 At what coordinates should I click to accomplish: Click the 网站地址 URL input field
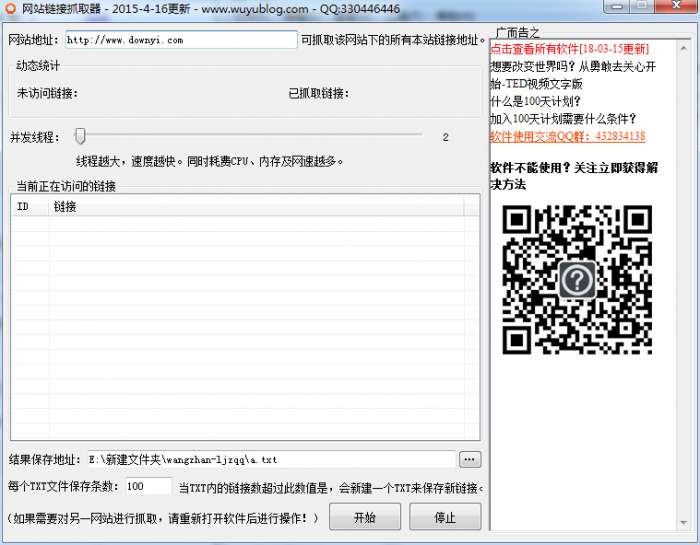pos(180,40)
